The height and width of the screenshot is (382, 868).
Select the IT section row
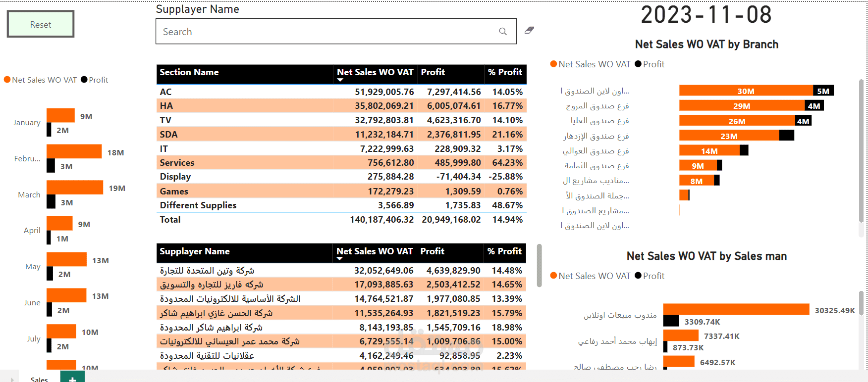[x=341, y=149]
